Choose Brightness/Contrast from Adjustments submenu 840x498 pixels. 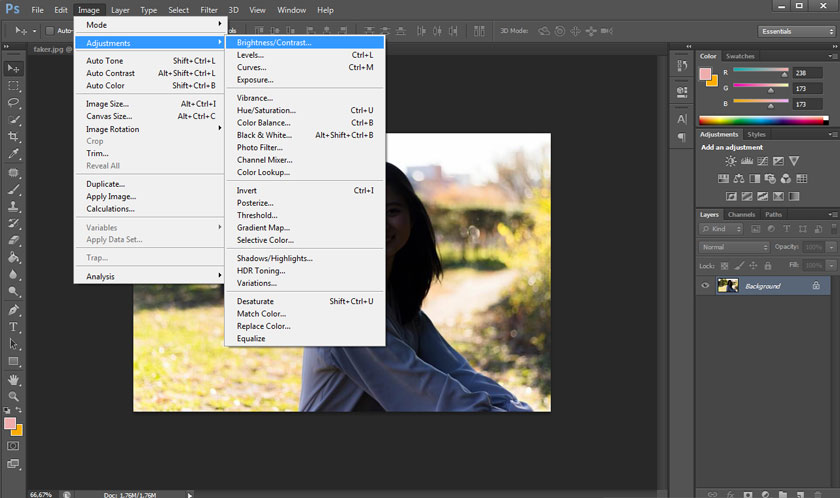274,43
